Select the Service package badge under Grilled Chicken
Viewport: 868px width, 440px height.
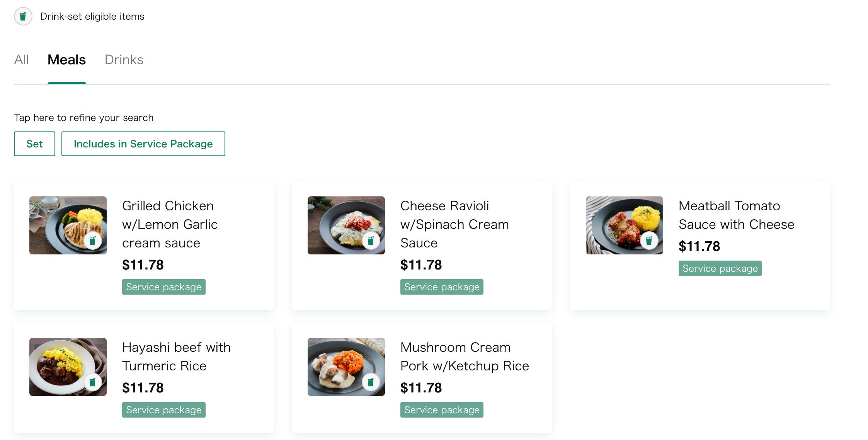[164, 287]
